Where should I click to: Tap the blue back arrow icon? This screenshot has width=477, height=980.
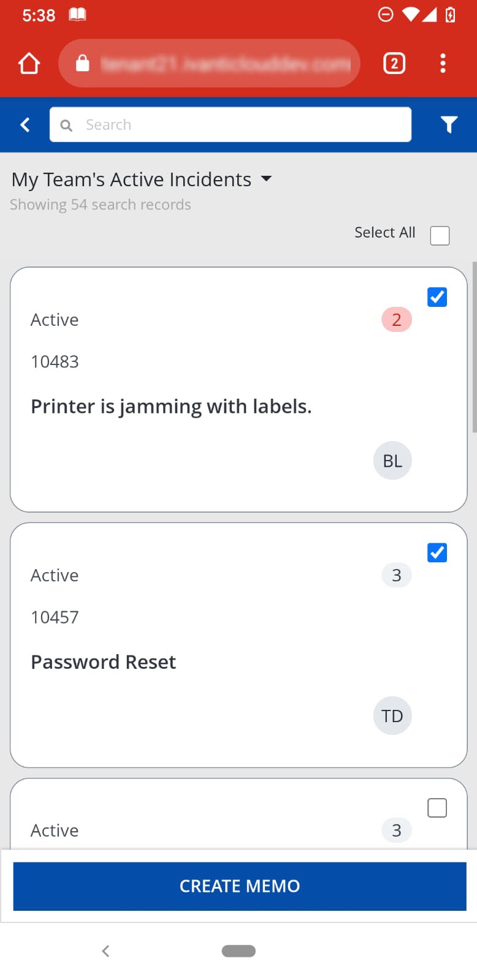(x=25, y=125)
